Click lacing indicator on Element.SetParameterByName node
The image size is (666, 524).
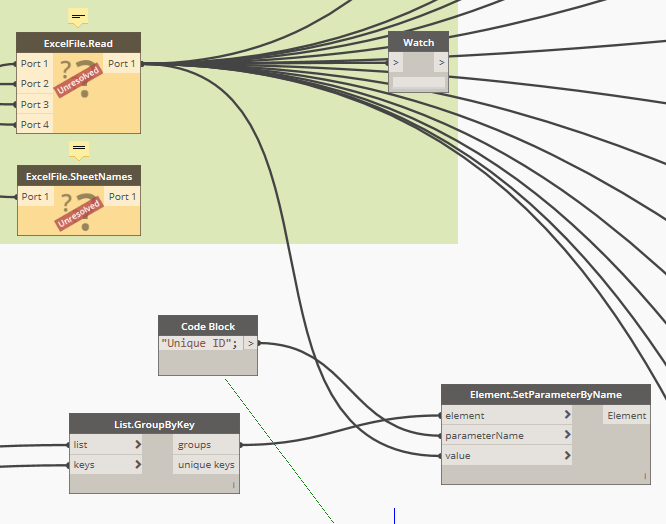(645, 476)
